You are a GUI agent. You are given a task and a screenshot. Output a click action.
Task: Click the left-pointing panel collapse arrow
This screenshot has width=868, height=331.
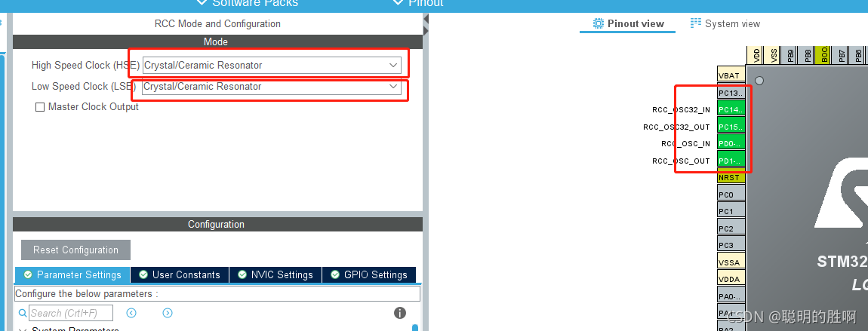426,19
